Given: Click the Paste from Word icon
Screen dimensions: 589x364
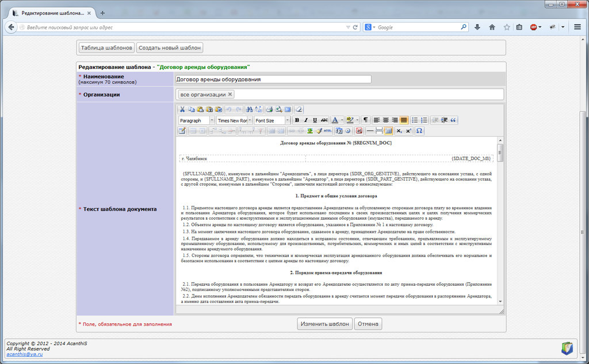Looking at the screenshot, I should pos(218,109).
